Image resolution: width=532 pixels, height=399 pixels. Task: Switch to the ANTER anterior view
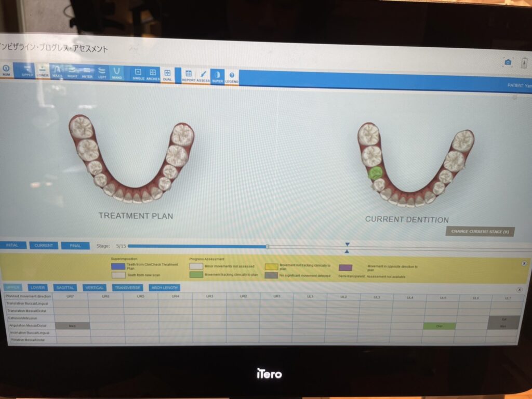coord(87,72)
